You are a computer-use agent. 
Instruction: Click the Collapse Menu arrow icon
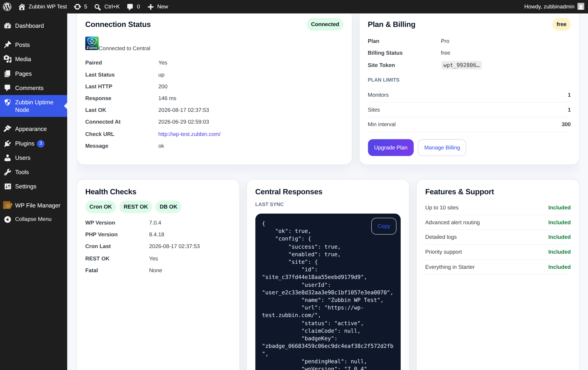pos(8,219)
